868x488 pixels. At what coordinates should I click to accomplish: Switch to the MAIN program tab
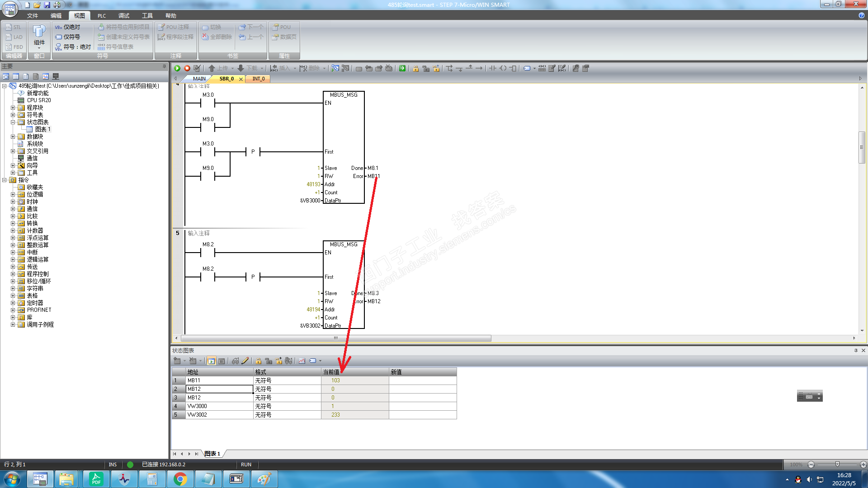199,79
